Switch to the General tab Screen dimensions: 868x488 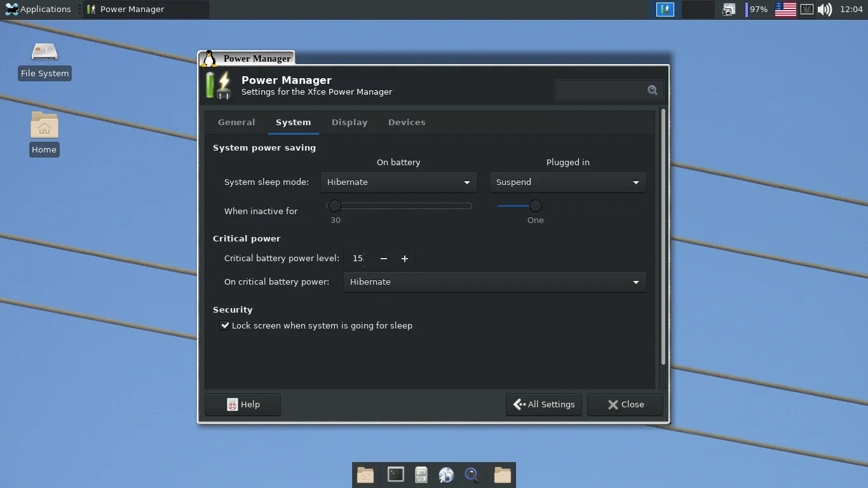point(236,123)
